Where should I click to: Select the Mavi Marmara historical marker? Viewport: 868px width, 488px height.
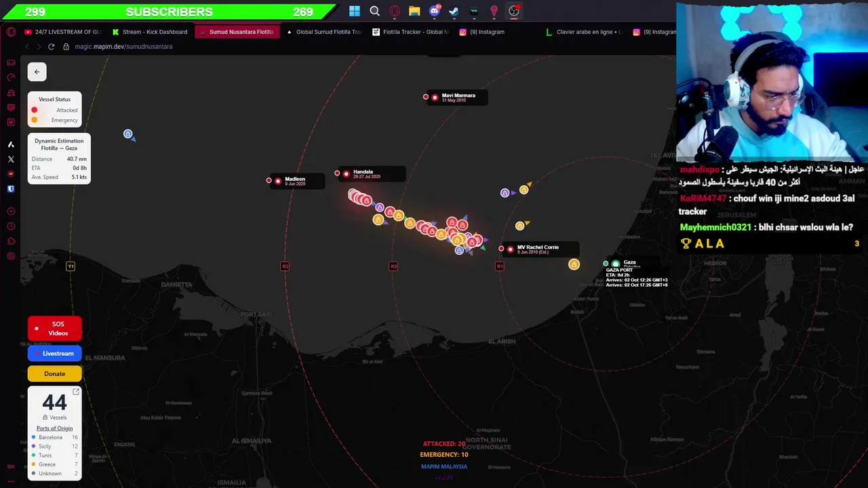click(x=435, y=98)
